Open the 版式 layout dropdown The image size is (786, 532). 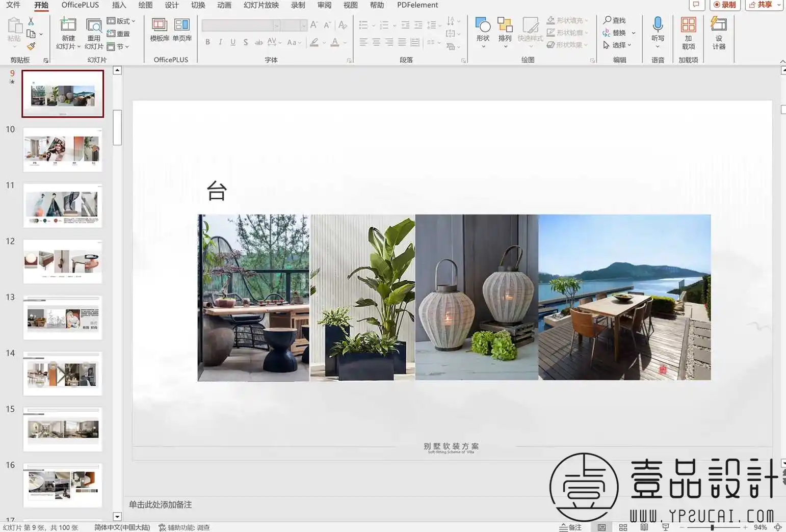[121, 21]
